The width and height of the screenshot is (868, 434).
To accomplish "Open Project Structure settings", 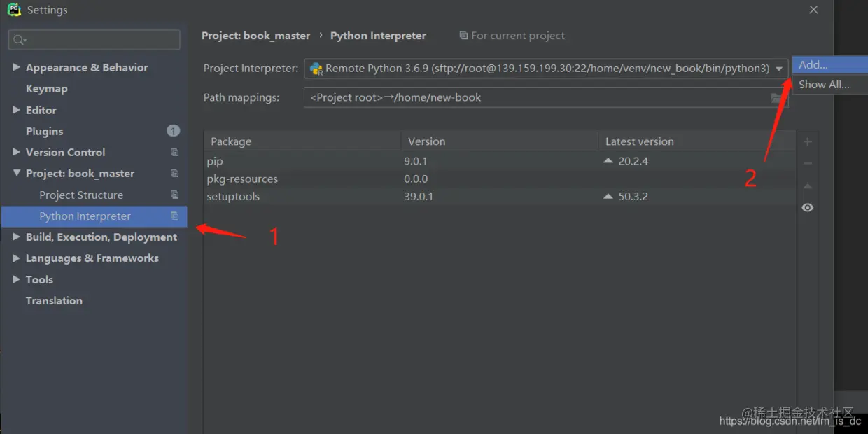I will tap(81, 195).
